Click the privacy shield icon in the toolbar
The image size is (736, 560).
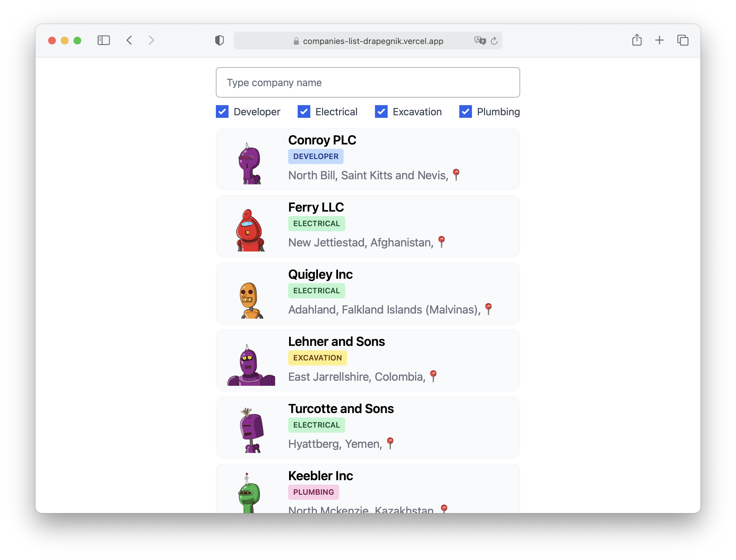click(219, 40)
